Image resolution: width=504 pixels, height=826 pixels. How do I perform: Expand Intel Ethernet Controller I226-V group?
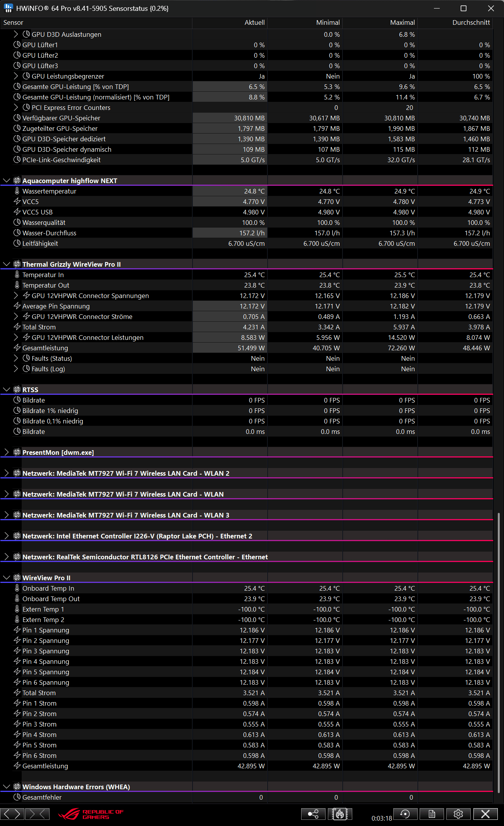(x=7, y=536)
